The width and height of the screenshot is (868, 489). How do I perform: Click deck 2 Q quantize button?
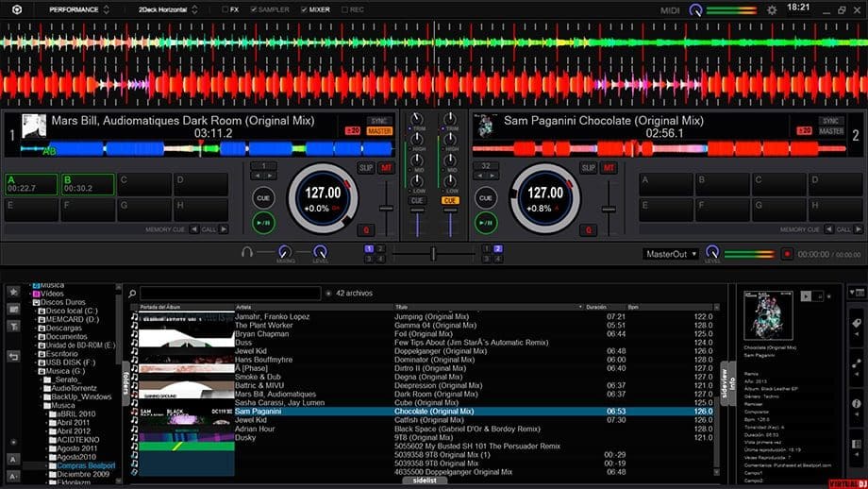[588, 229]
